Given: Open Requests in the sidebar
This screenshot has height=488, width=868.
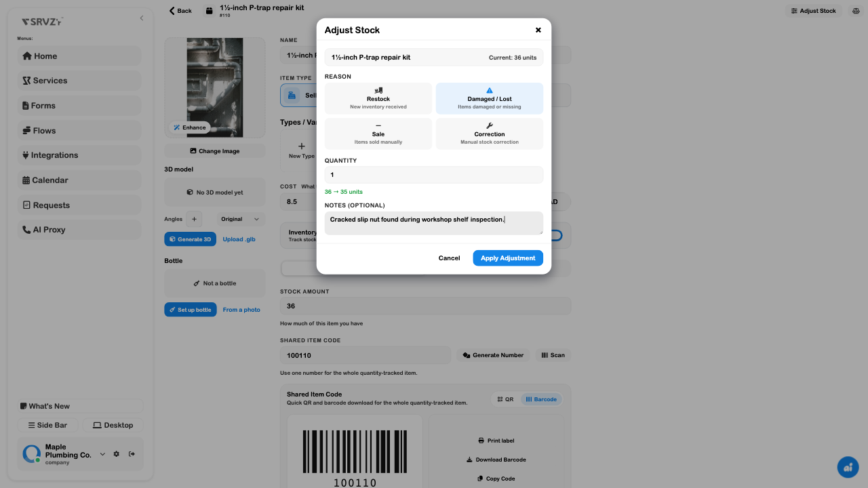Looking at the screenshot, I should [x=79, y=205].
